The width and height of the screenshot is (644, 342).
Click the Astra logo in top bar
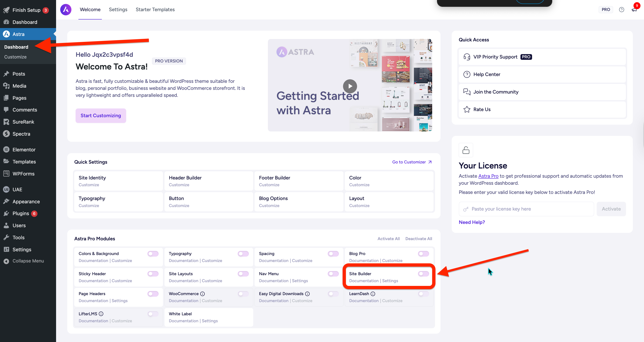[x=66, y=9]
